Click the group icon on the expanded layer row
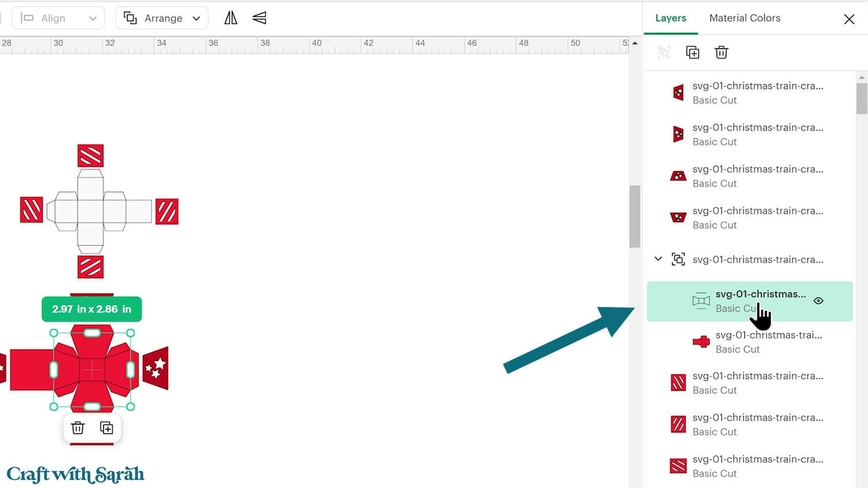868x488 pixels. click(x=678, y=259)
